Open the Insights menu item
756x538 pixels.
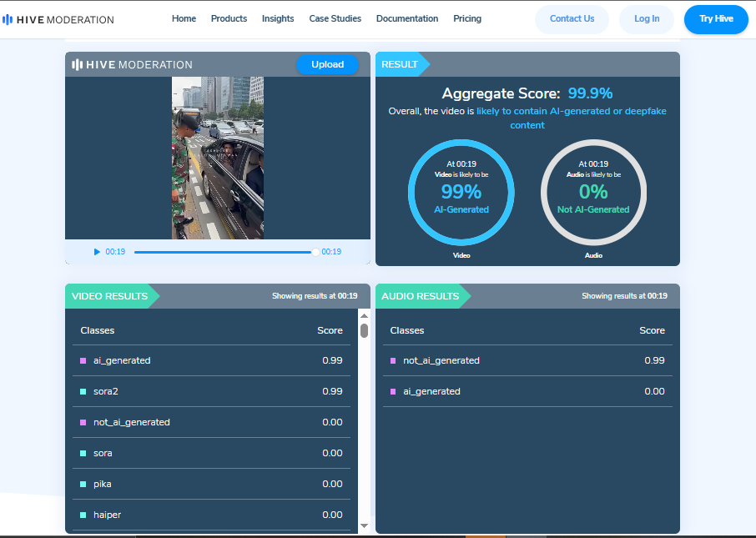(x=278, y=18)
